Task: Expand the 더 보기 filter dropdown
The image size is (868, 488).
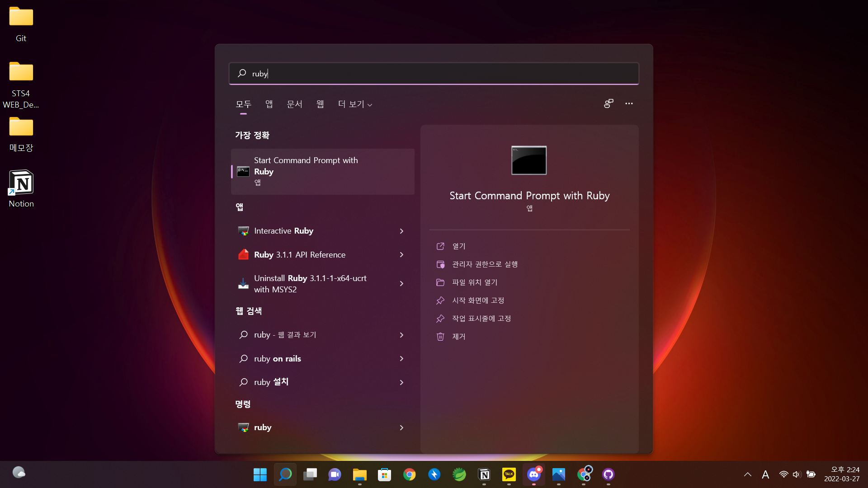Action: tap(355, 104)
